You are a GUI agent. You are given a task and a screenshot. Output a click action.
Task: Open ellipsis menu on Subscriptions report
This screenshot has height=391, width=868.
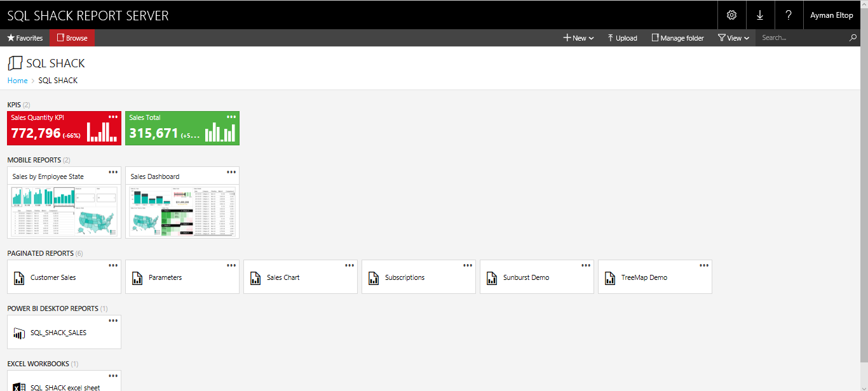click(x=468, y=265)
